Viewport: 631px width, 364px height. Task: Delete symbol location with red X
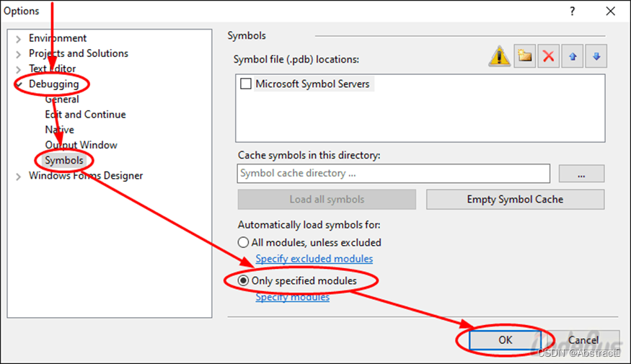[549, 56]
